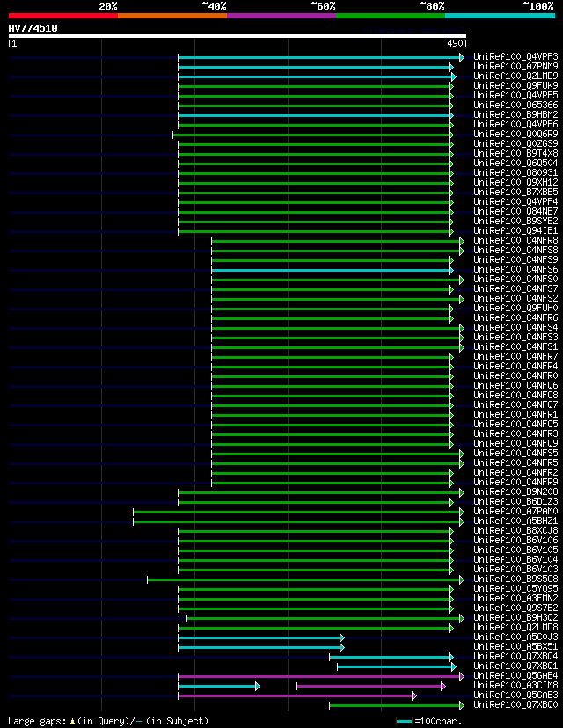Click the UniRef100_C4NFR8 label
Viewport: 563px width, 728px height.
point(515,241)
